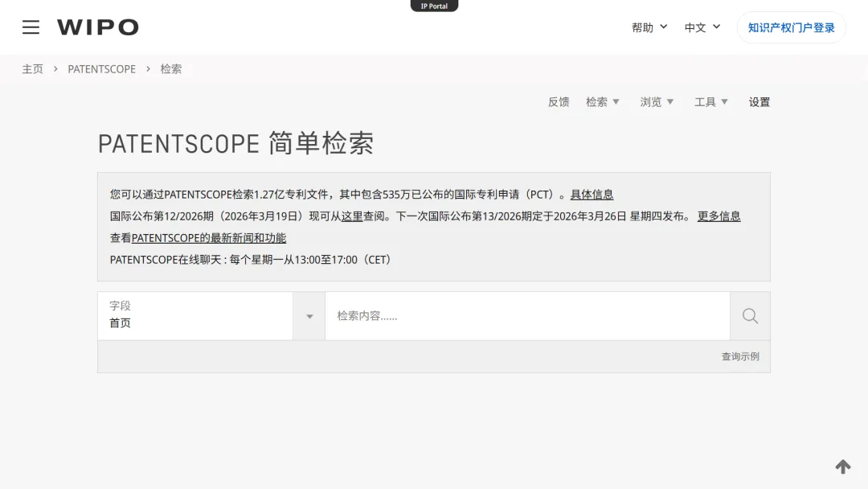The image size is (868, 489).
Task: Click the magnifier search button
Action: [750, 315]
